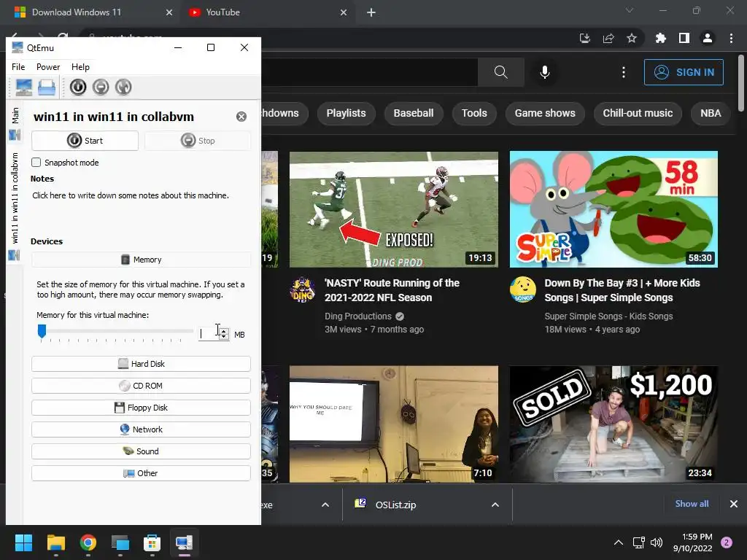Click the restart icon in QtEmu toolbar
The height and width of the screenshot is (560, 747).
123,87
